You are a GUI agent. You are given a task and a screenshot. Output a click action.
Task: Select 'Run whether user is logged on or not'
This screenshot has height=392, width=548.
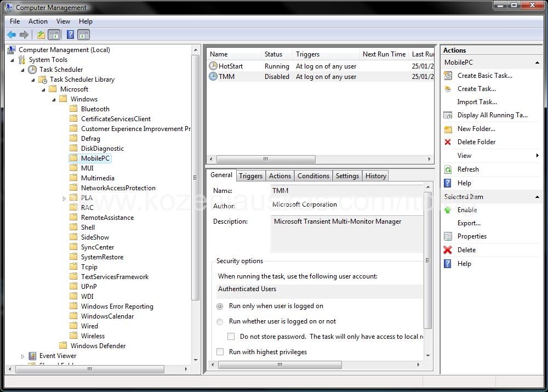220,322
